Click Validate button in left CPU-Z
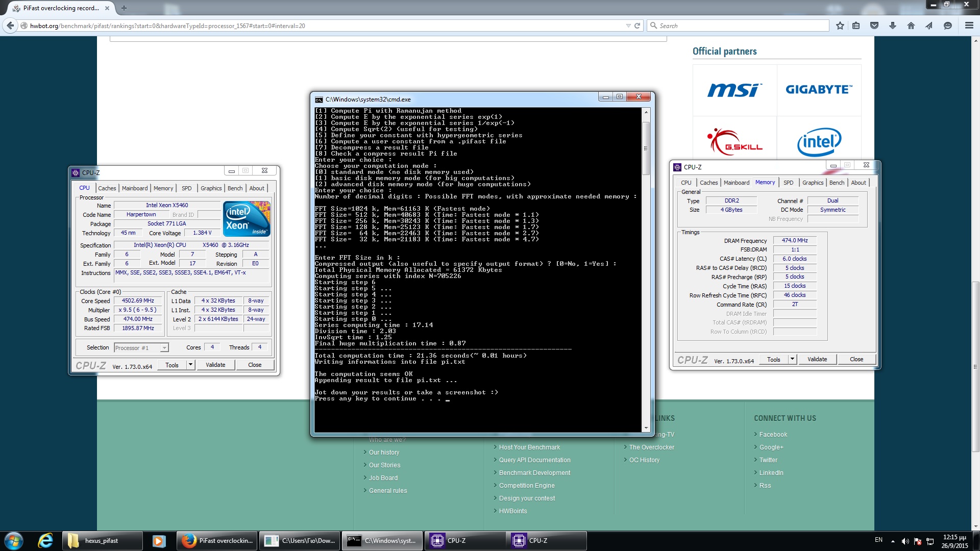This screenshot has width=980, height=551. click(215, 365)
